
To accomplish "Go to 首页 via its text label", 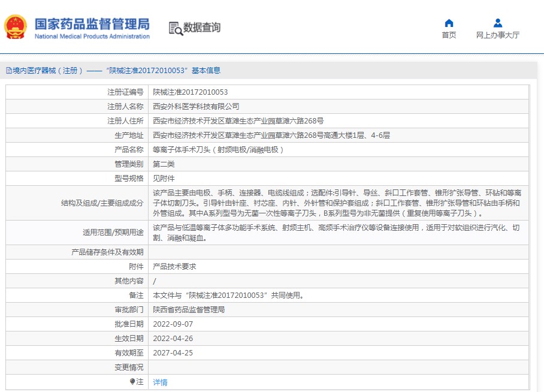I will pos(449,35).
